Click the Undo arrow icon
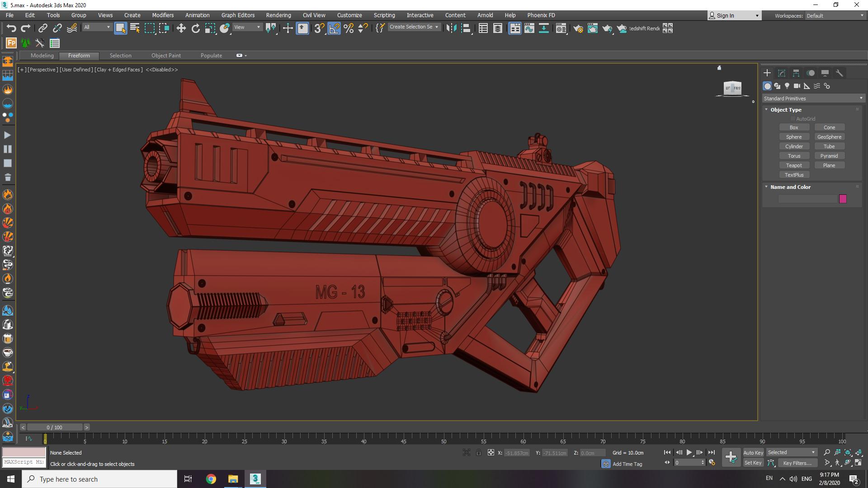The width and height of the screenshot is (868, 488). pyautogui.click(x=11, y=28)
